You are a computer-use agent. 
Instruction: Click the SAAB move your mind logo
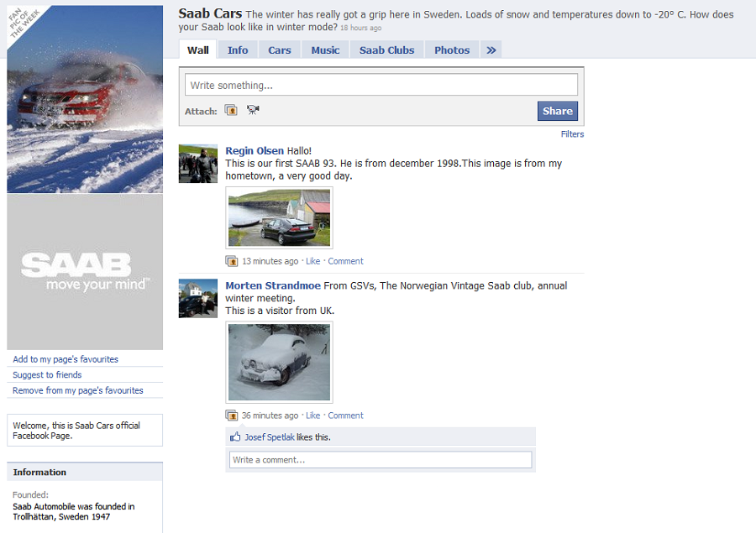(x=85, y=272)
